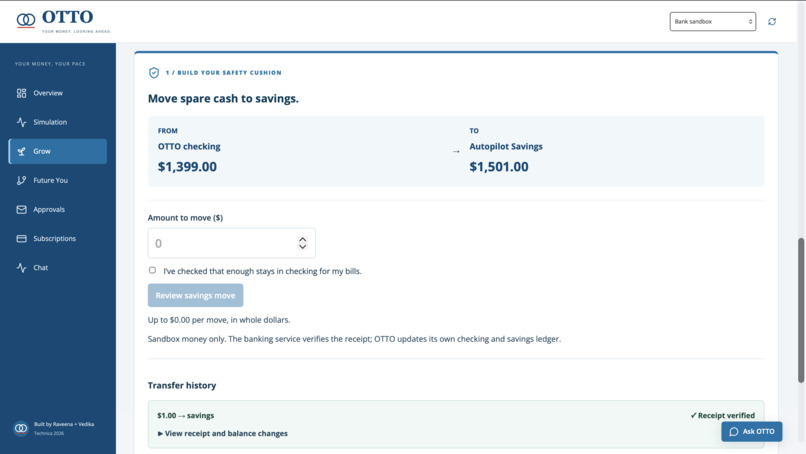Screen dimensions: 806x454
Task: Increase the amount with the up stepper arrow
Action: pos(302,240)
